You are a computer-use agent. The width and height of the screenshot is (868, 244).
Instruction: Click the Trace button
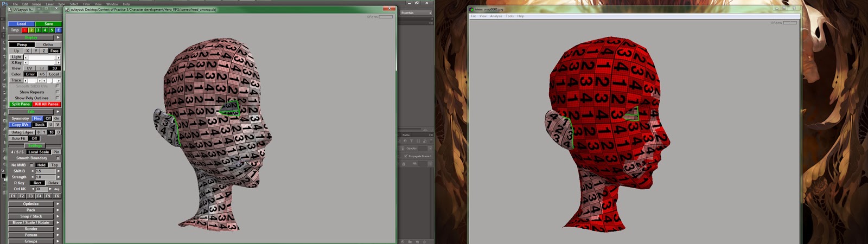pos(16,80)
